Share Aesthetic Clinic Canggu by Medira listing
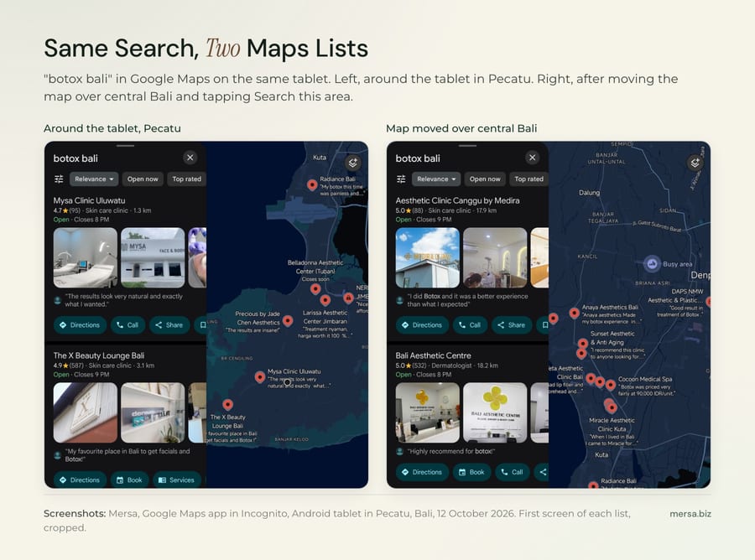This screenshot has width=755, height=560. tap(512, 325)
